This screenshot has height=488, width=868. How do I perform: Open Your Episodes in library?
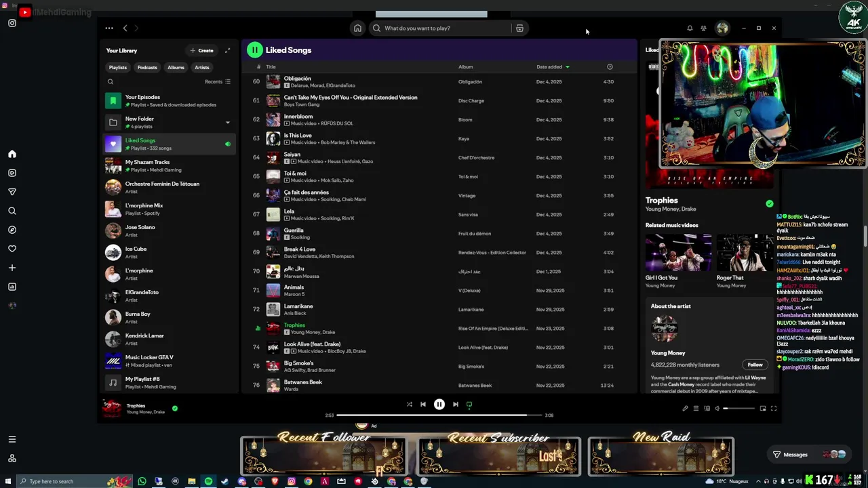(170, 101)
